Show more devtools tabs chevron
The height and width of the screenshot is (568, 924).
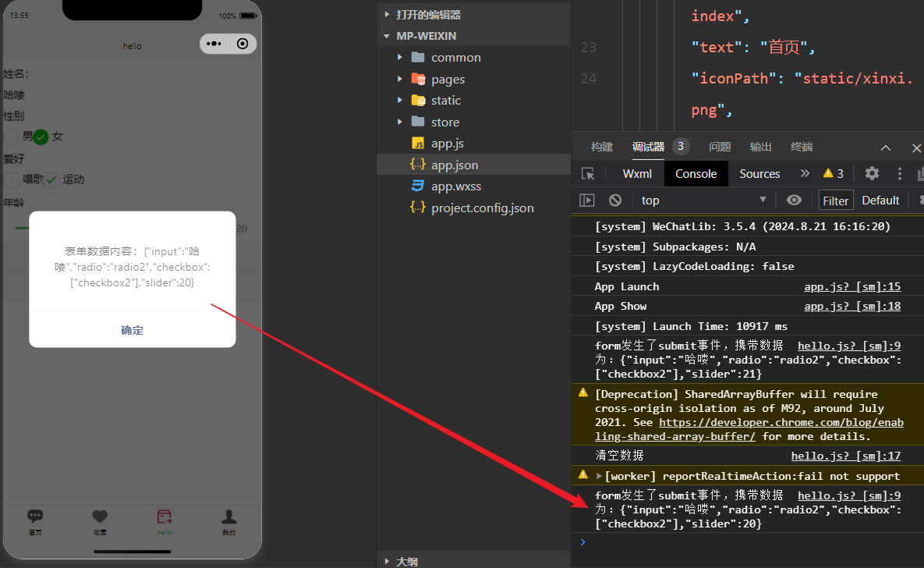point(805,173)
